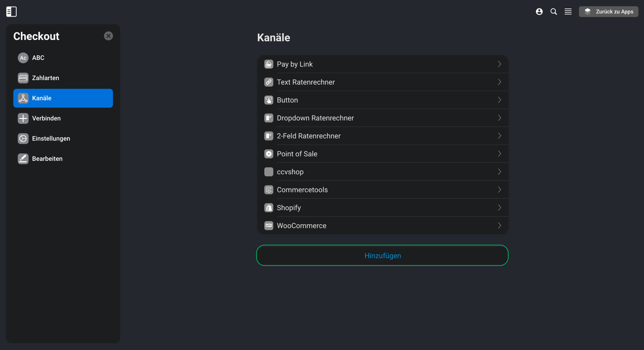
Task: Go to Verbinden section
Action: (x=63, y=118)
